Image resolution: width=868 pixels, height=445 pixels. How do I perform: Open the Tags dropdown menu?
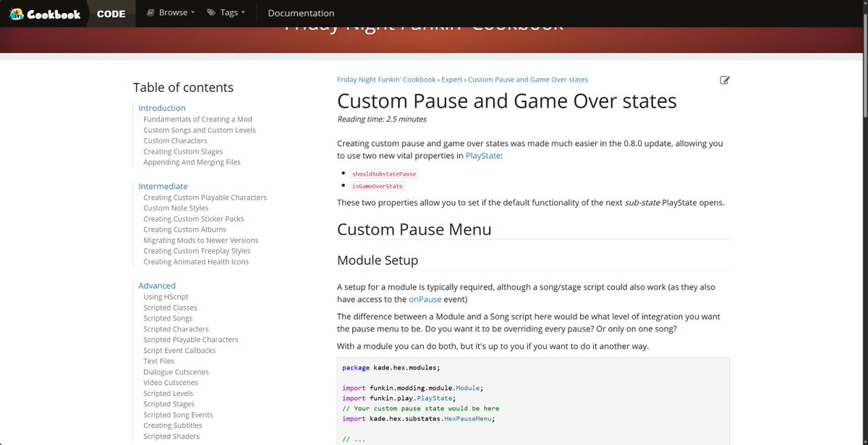coord(226,13)
